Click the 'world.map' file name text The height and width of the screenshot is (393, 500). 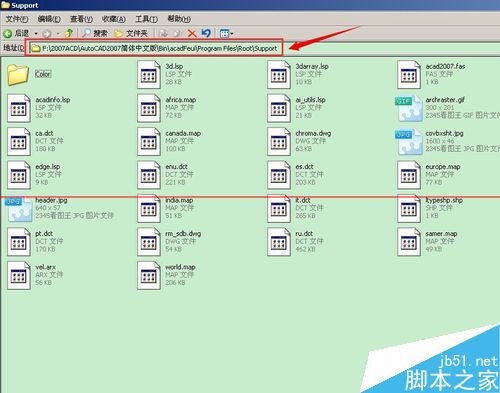click(180, 267)
